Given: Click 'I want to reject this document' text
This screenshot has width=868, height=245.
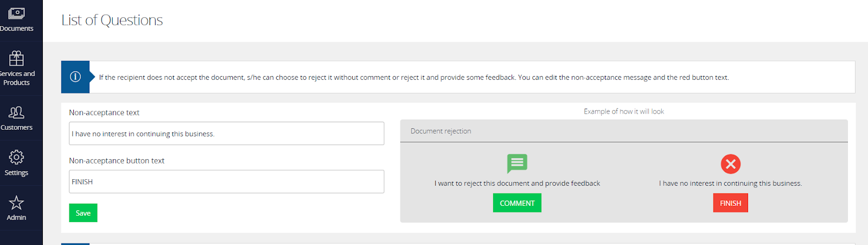Looking at the screenshot, I should click(x=517, y=184).
